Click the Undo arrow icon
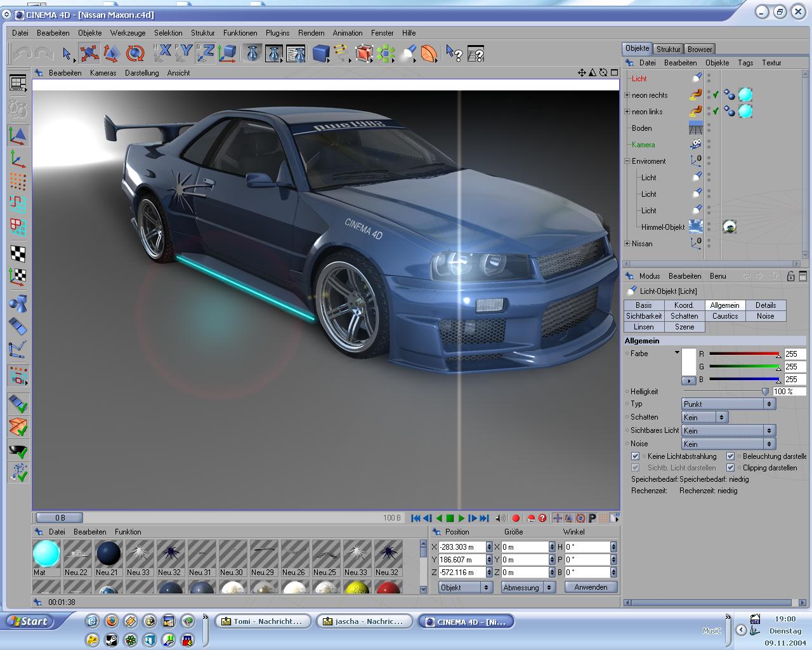The width and height of the screenshot is (812, 650). pyautogui.click(x=23, y=53)
